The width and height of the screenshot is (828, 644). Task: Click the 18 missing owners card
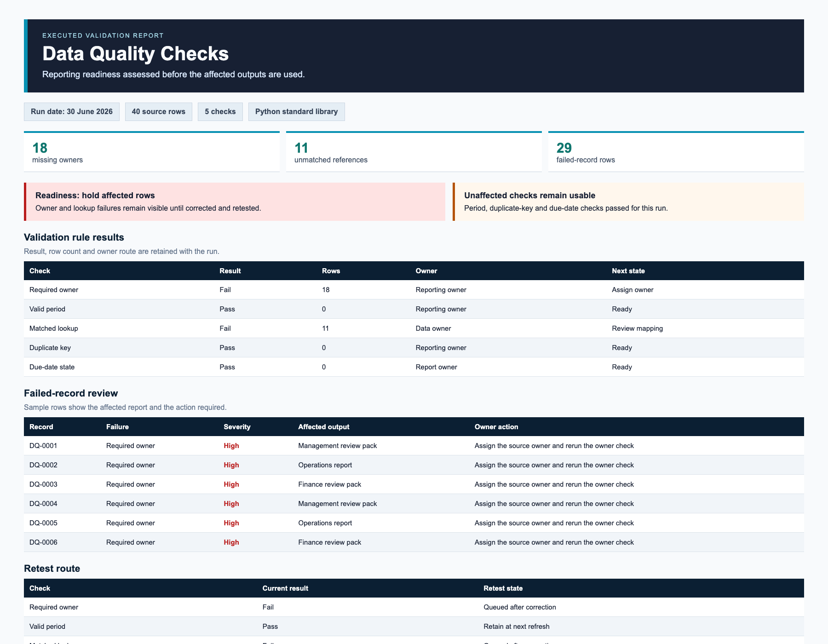pos(152,152)
